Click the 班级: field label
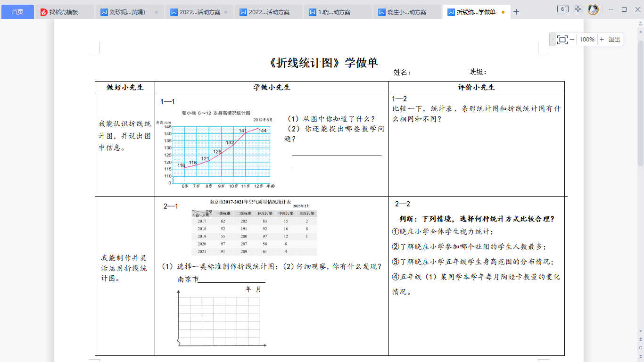Image resolution: width=644 pixels, height=362 pixels. (479, 72)
